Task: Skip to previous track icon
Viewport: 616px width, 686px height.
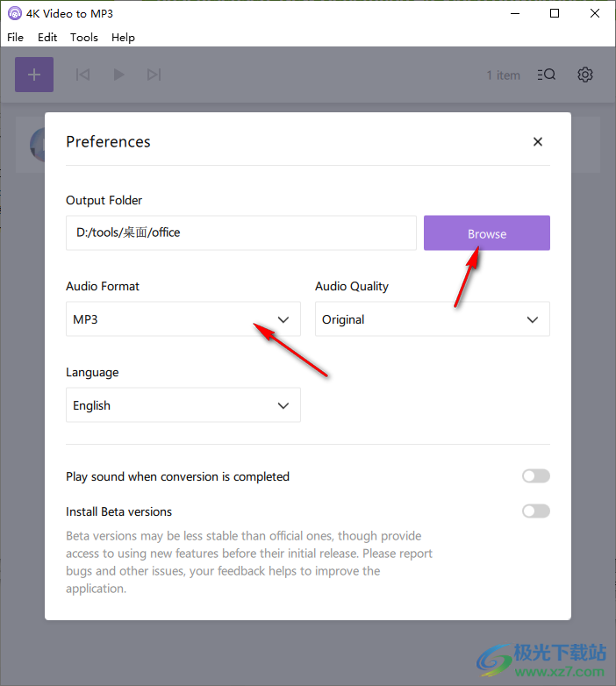Action: pyautogui.click(x=82, y=75)
